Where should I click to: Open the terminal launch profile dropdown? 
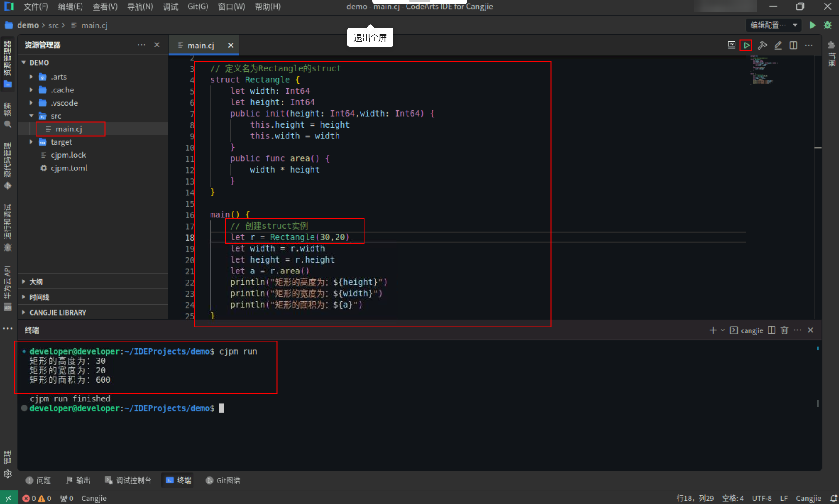coord(723,330)
